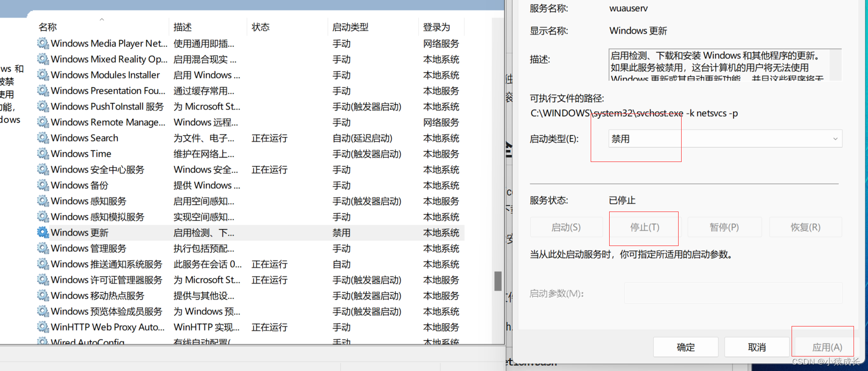Click gear icon for Windows 更新
This screenshot has height=371, width=868.
point(43,232)
